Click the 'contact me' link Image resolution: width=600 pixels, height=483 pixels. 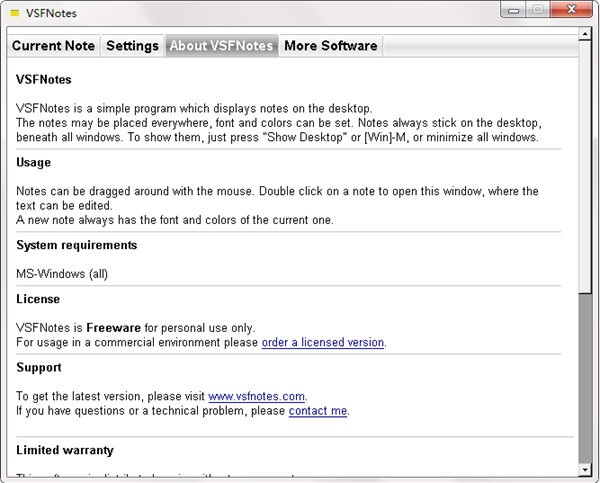coord(318,411)
